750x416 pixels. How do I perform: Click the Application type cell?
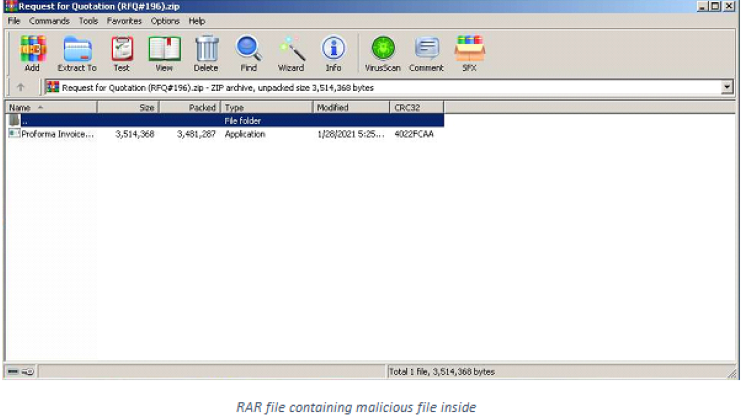coord(245,134)
